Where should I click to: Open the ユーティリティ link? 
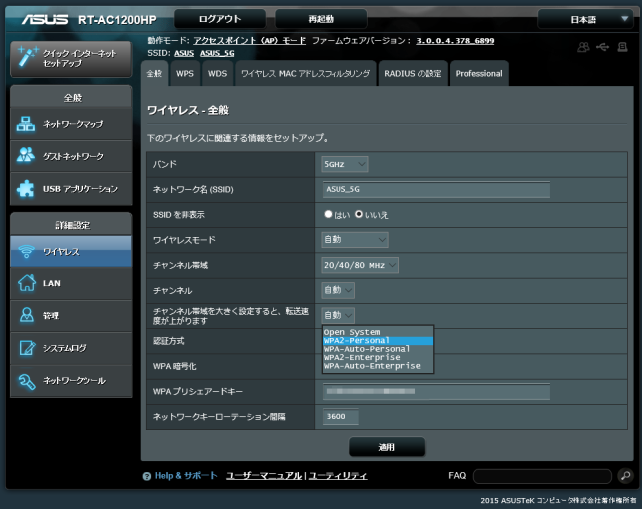pyautogui.click(x=338, y=476)
